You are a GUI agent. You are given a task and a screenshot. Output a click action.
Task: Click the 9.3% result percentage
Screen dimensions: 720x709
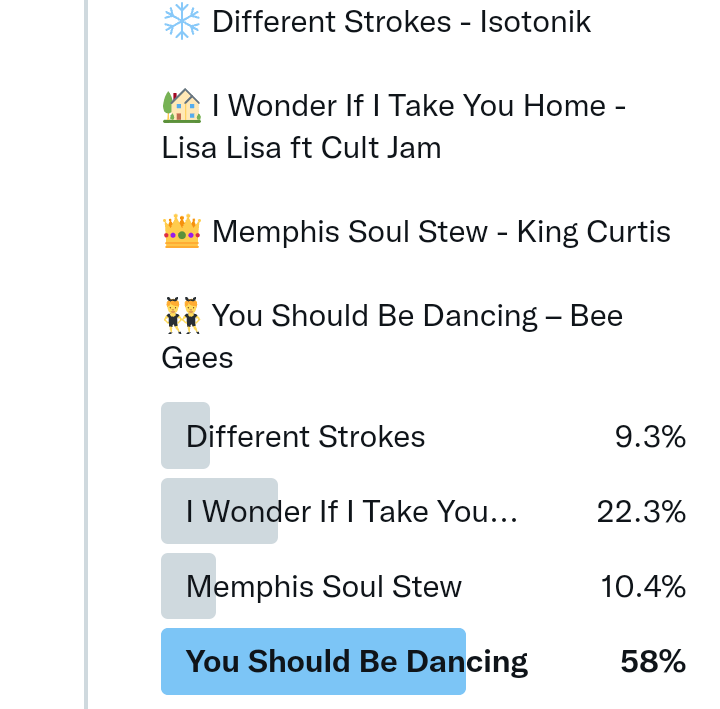[x=650, y=437]
